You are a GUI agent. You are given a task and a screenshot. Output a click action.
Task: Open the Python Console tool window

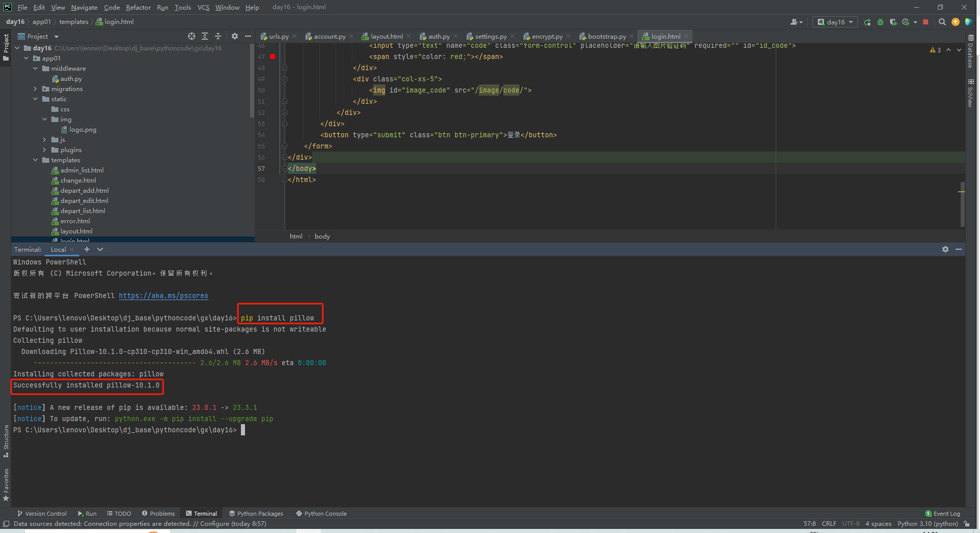point(321,514)
